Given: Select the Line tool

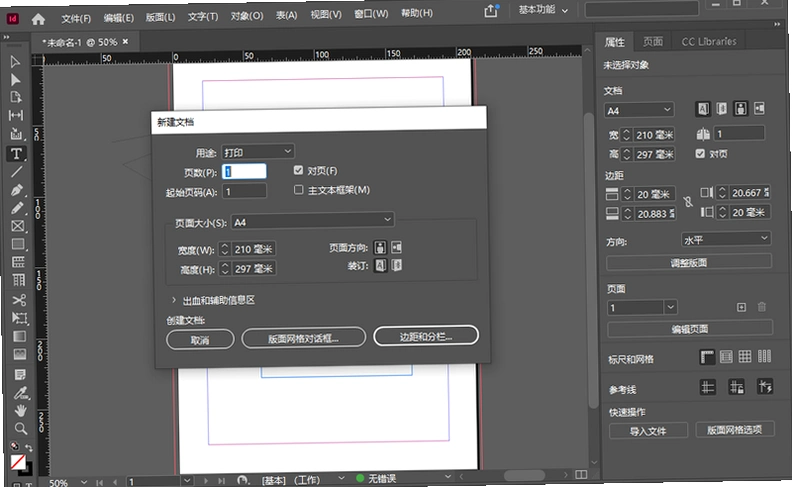Looking at the screenshot, I should (17, 172).
